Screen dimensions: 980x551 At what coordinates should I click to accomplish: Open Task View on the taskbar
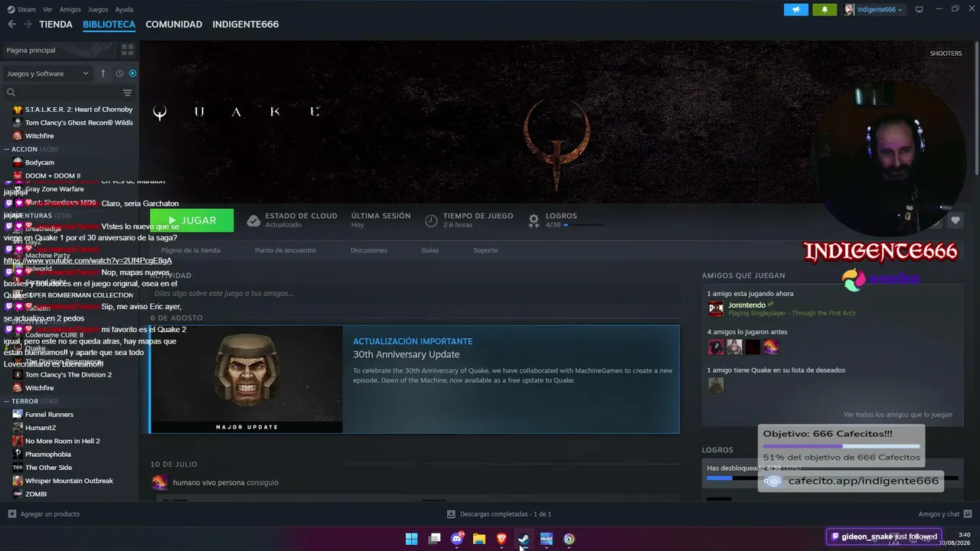coord(434,539)
